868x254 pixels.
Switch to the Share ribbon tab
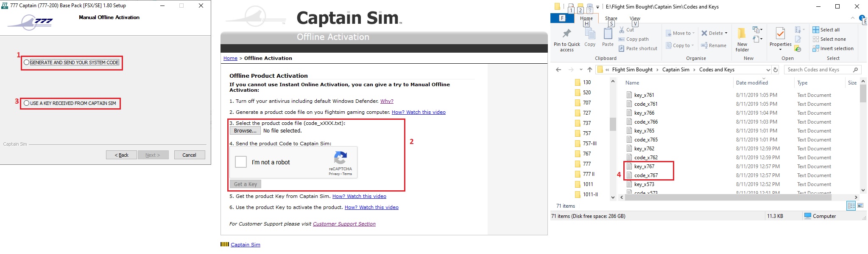click(611, 18)
